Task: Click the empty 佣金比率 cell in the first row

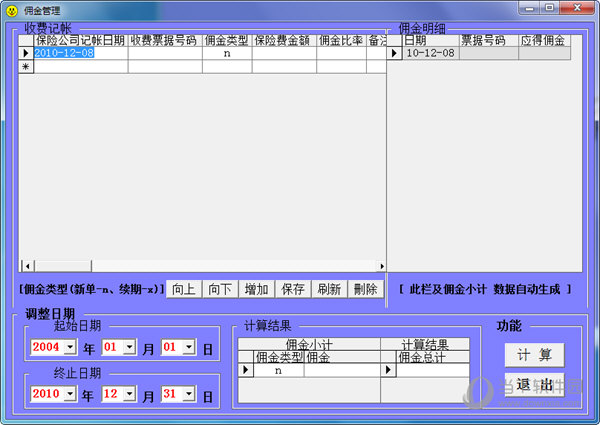Action: (341, 53)
